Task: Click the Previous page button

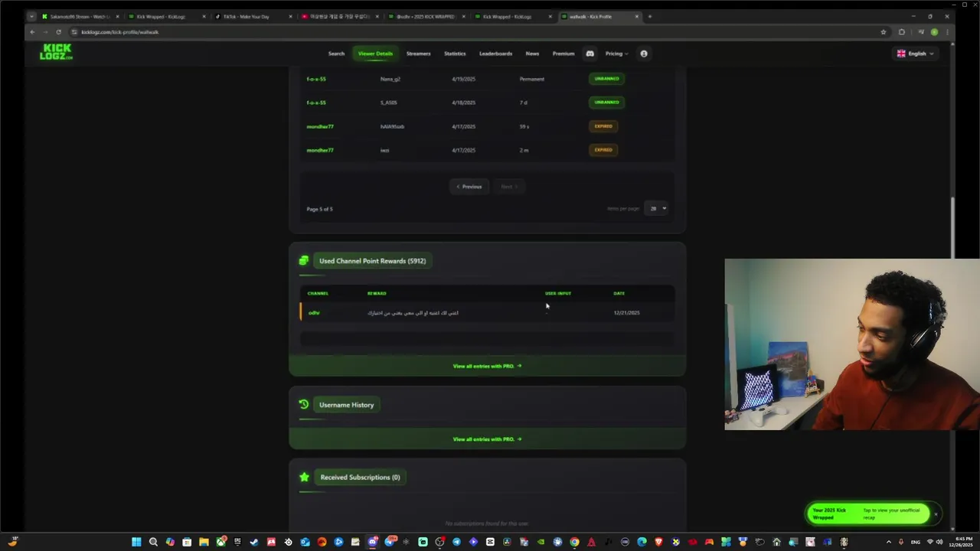Action: coord(469,187)
